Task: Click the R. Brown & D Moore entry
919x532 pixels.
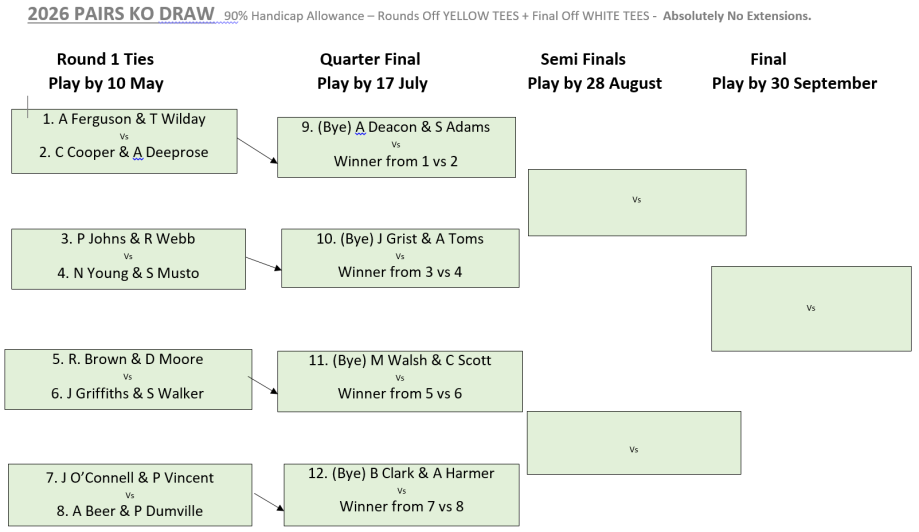Action: pos(127,359)
